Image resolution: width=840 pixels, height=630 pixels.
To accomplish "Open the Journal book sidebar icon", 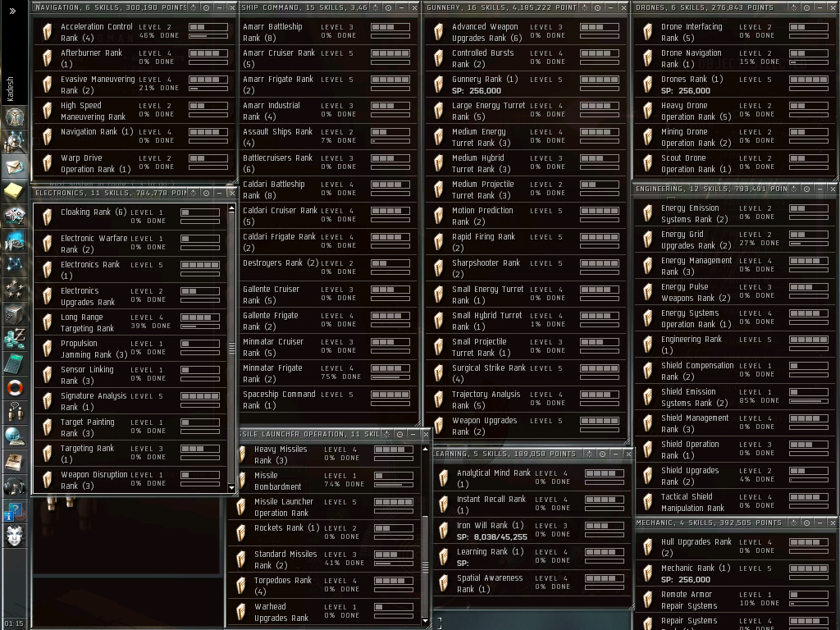I will [15, 461].
